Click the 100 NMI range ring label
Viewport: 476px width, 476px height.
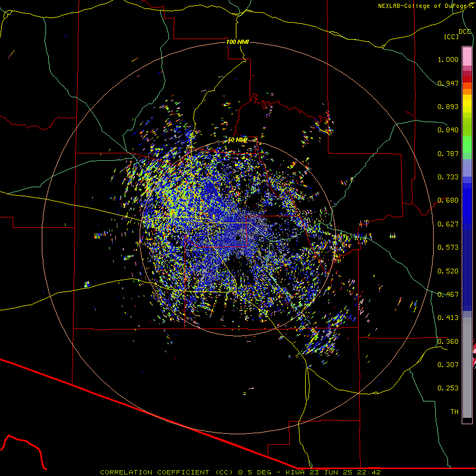pyautogui.click(x=237, y=42)
